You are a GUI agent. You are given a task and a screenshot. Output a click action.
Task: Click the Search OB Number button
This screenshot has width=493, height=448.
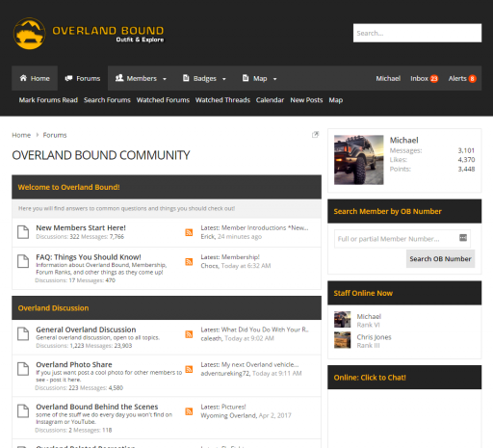[440, 259]
